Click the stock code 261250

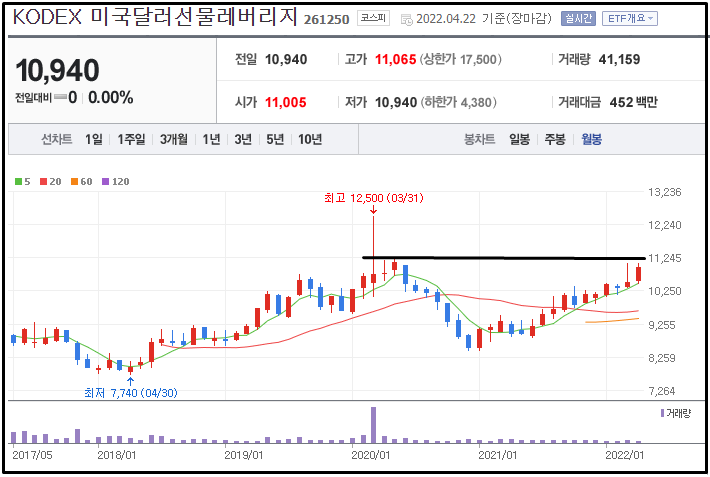tap(326, 19)
